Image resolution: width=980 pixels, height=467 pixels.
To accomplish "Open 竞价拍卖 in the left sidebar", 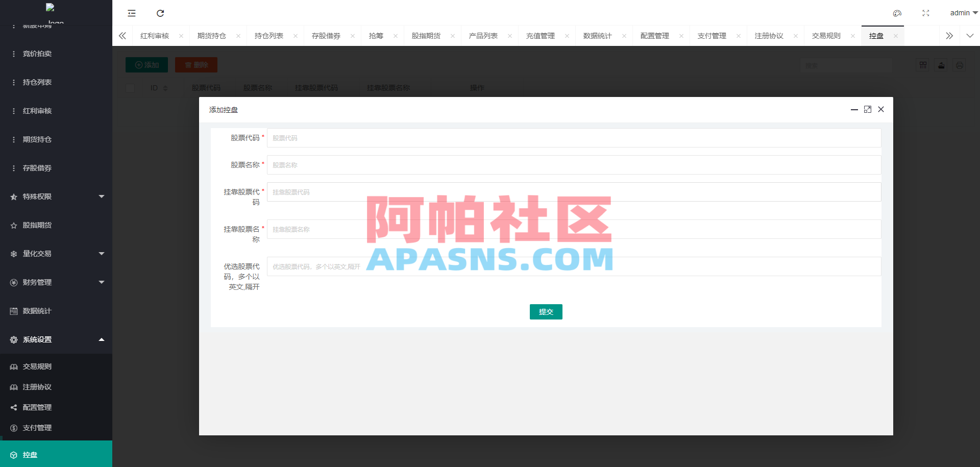I will [37, 54].
